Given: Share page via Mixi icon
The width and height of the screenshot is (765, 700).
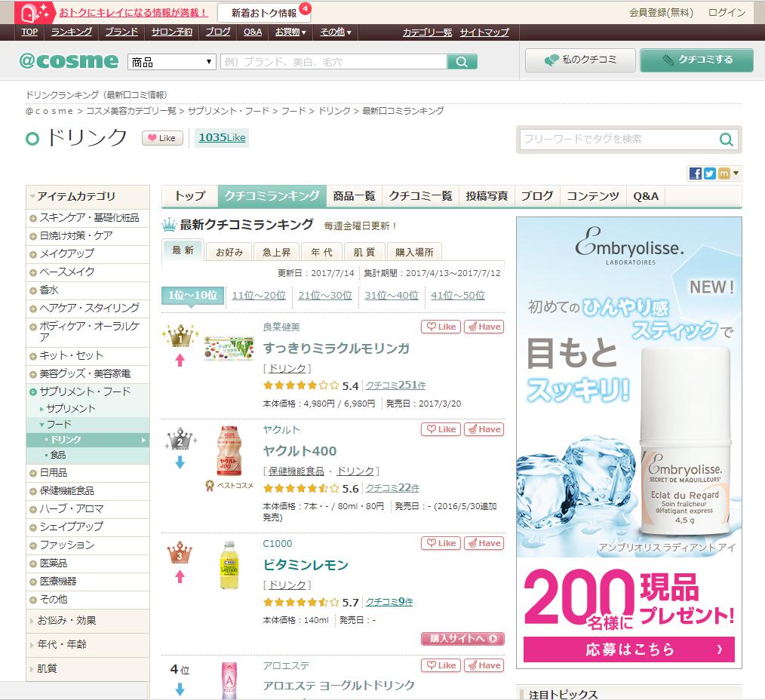Looking at the screenshot, I should pos(724,173).
